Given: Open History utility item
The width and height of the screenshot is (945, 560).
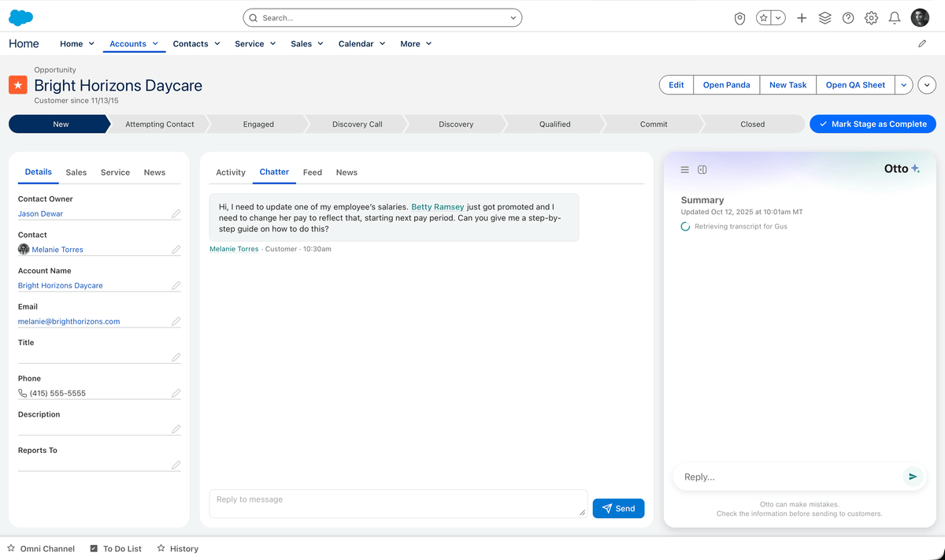Looking at the screenshot, I should [x=177, y=549].
